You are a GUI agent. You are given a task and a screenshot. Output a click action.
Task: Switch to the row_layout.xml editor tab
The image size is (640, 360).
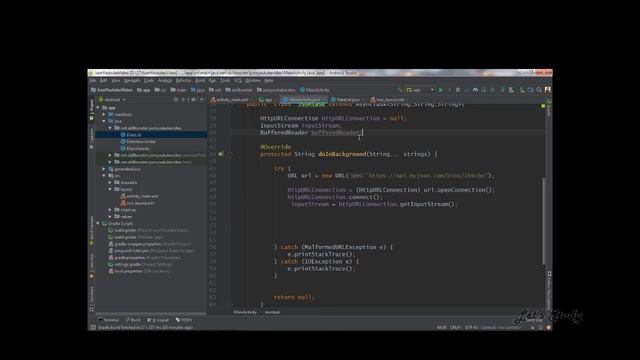pyautogui.click(x=389, y=100)
